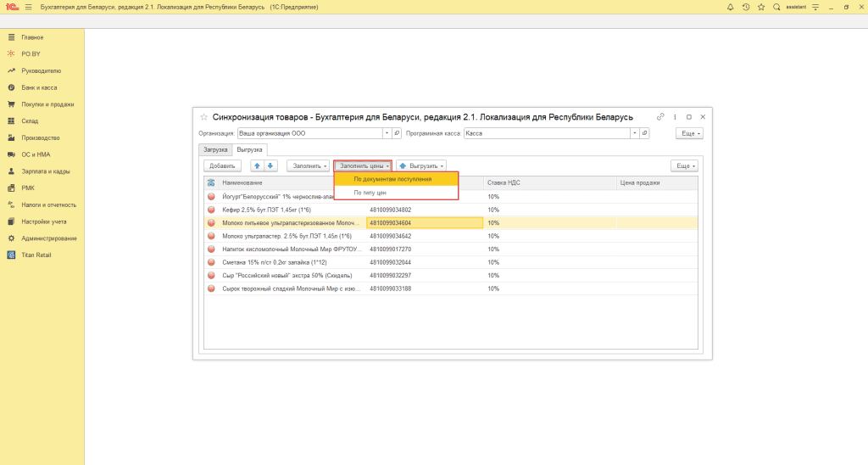Expand the Организация dropdown arrow
Image resolution: width=868 pixels, height=465 pixels.
pos(387,133)
